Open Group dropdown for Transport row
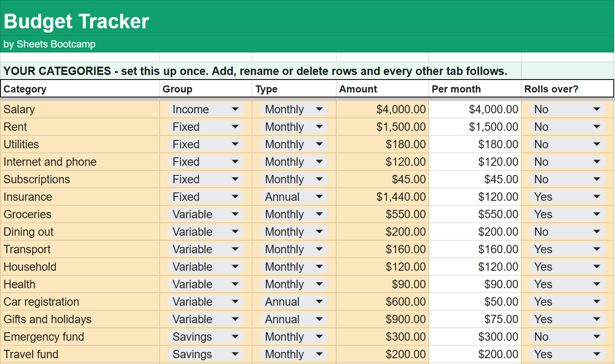The width and height of the screenshot is (615, 364). coord(206,249)
